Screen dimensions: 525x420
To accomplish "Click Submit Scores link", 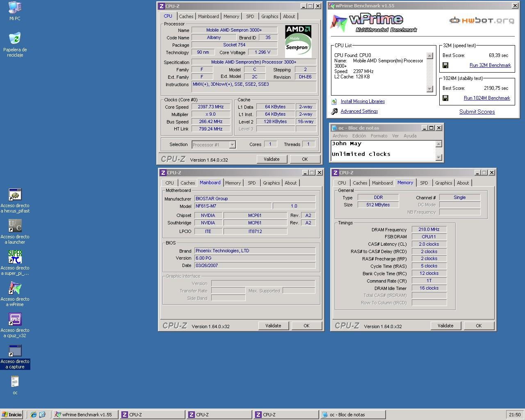I will [x=477, y=112].
